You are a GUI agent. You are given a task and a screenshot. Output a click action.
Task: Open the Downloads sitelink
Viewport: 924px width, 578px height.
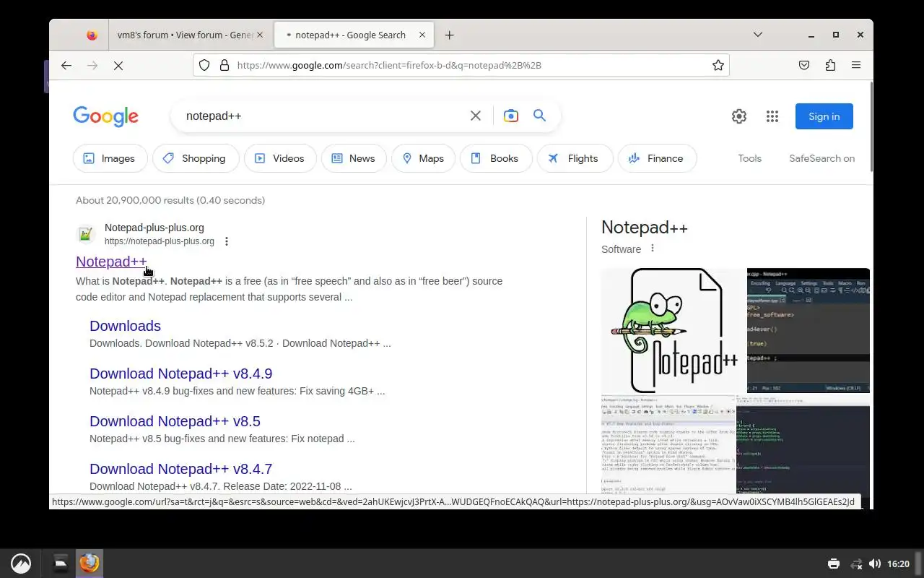[x=125, y=326]
